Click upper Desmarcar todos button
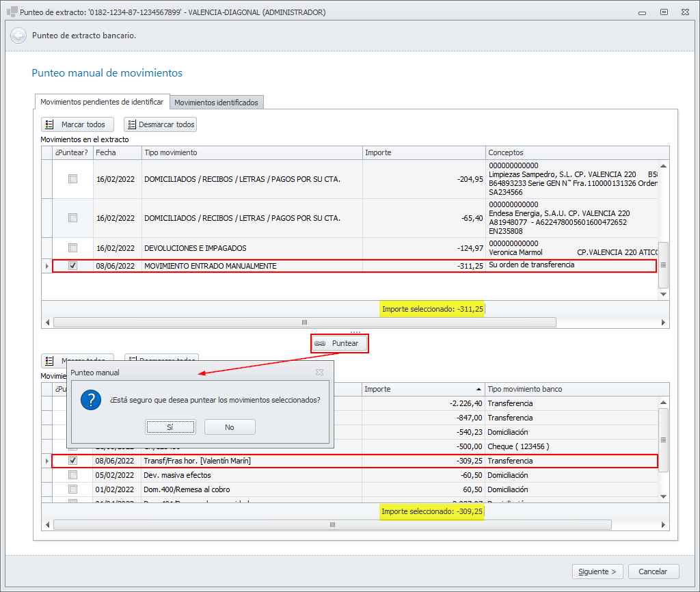The height and width of the screenshot is (592, 700). point(160,124)
